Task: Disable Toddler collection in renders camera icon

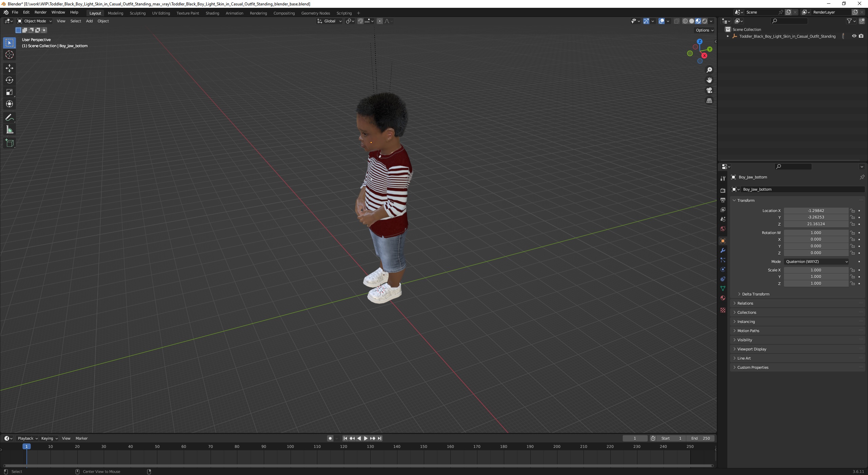Action: [x=861, y=36]
